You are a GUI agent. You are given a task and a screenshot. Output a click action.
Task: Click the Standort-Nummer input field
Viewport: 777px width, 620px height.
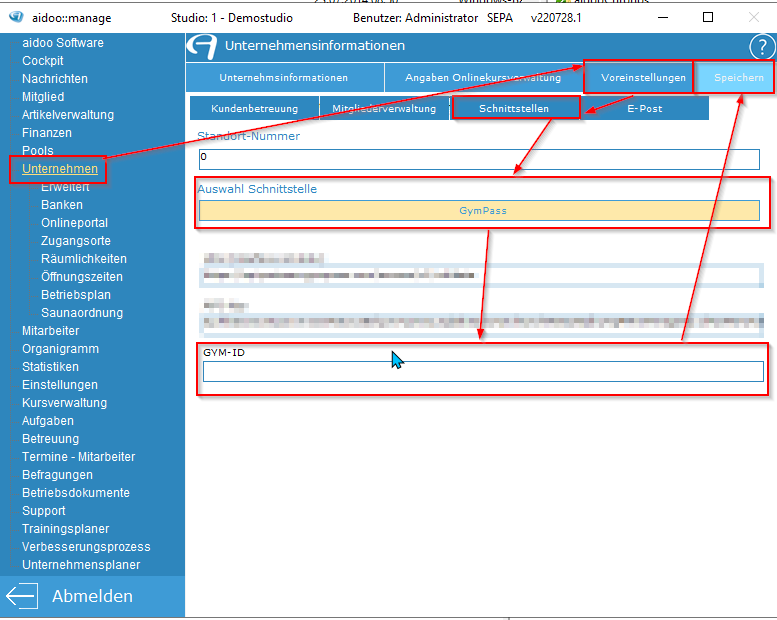pos(479,160)
